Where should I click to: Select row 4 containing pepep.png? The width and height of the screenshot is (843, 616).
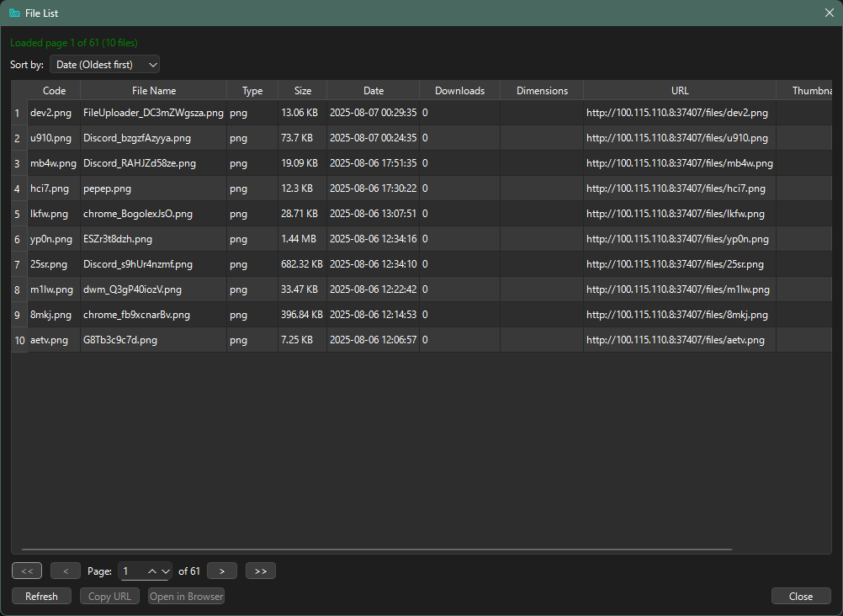pyautogui.click(x=107, y=189)
